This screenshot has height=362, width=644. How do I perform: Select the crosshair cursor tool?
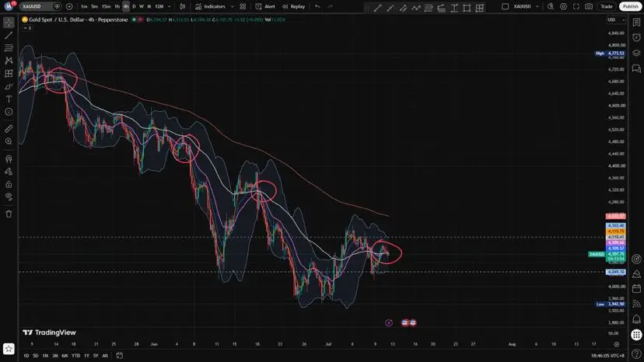pos(9,23)
